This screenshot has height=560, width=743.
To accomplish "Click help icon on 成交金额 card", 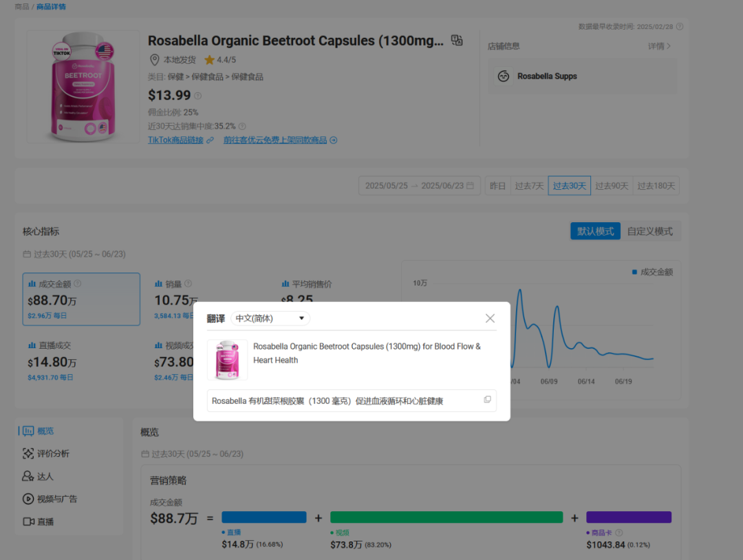I will (78, 284).
